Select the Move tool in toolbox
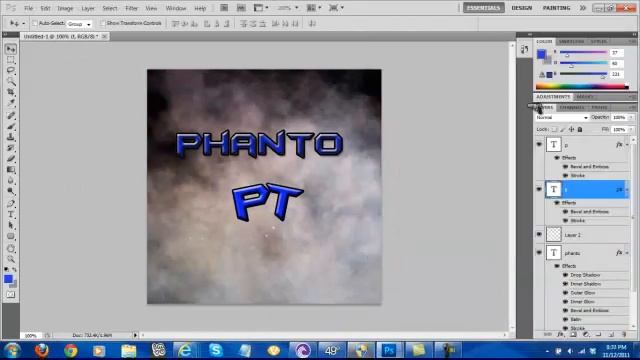 pyautogui.click(x=11, y=49)
